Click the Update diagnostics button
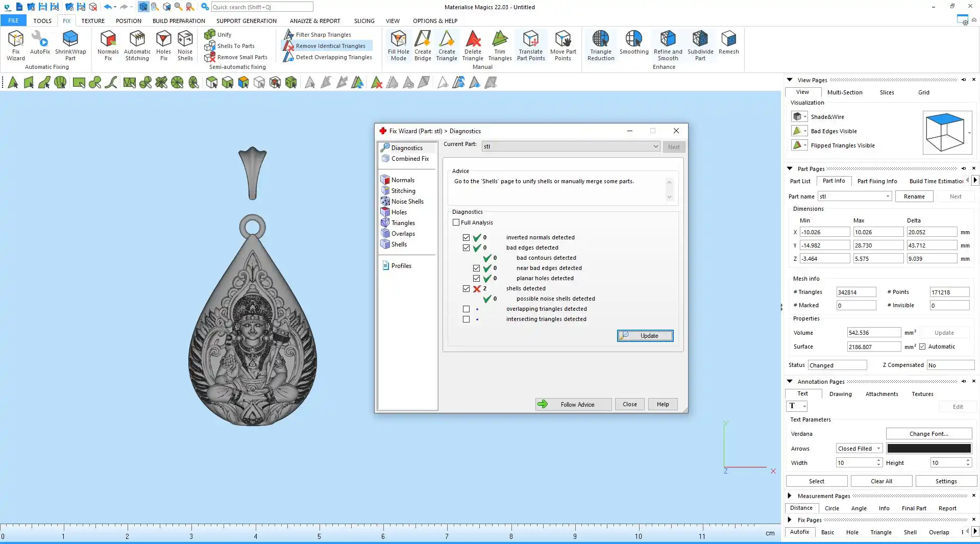 pos(645,336)
